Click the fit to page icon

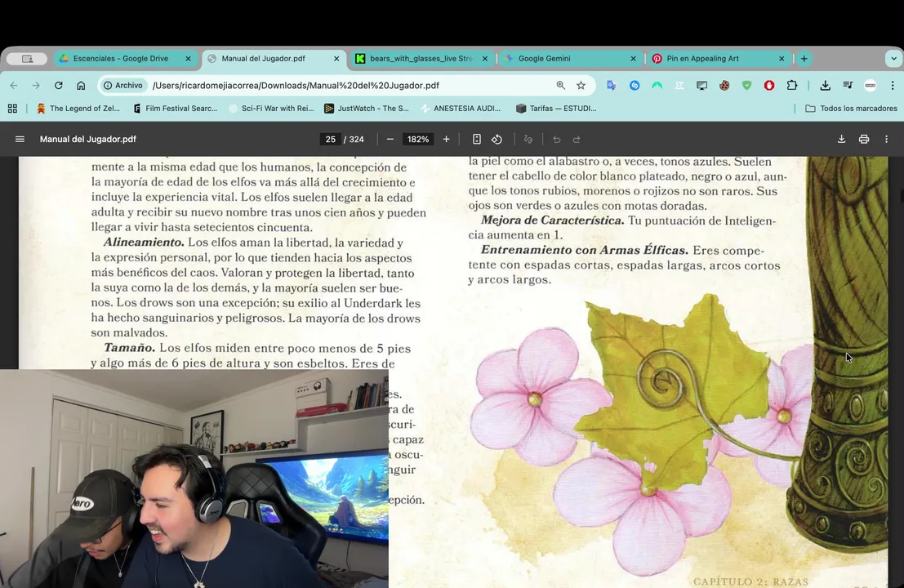(x=477, y=139)
